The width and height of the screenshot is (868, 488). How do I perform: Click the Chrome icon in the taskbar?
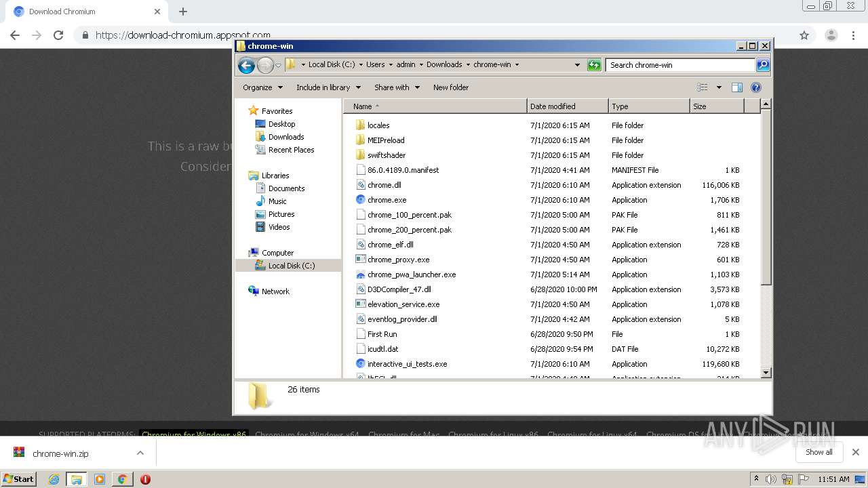pyautogui.click(x=122, y=479)
